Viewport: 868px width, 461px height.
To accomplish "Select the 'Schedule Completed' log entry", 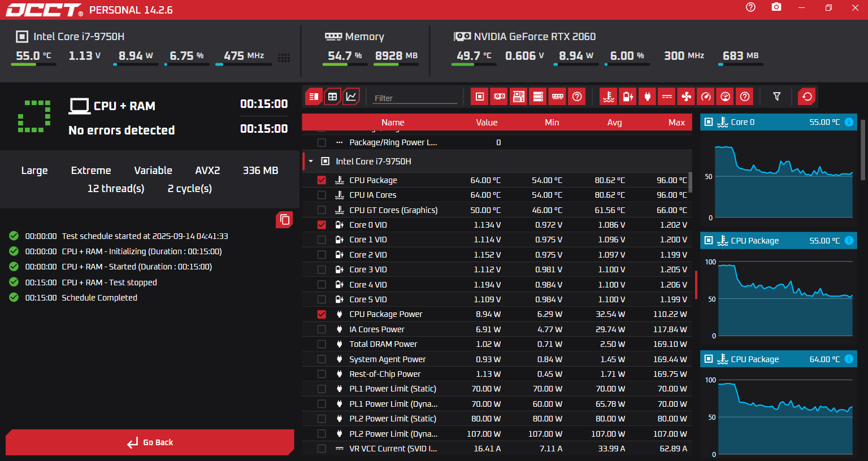I will (x=99, y=298).
